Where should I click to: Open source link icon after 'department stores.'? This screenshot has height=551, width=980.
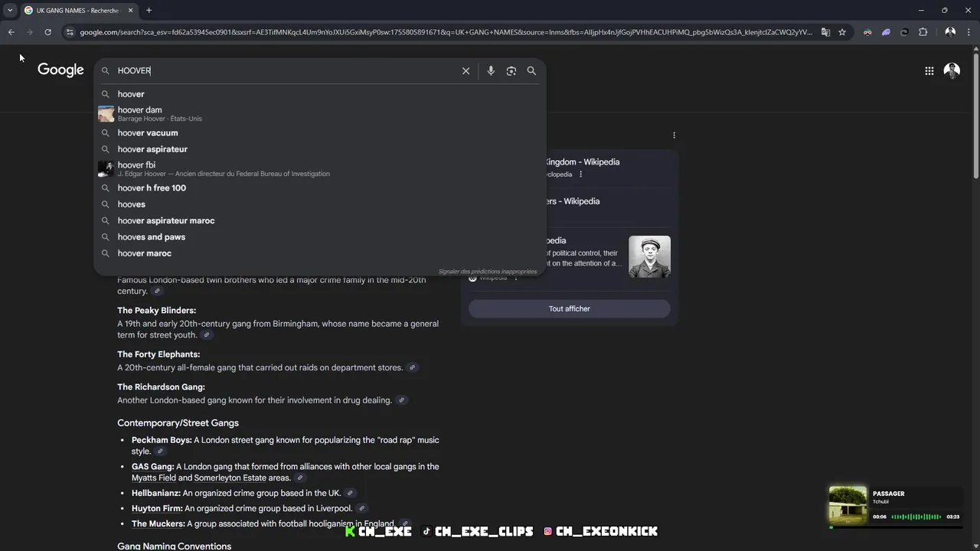coord(412,367)
